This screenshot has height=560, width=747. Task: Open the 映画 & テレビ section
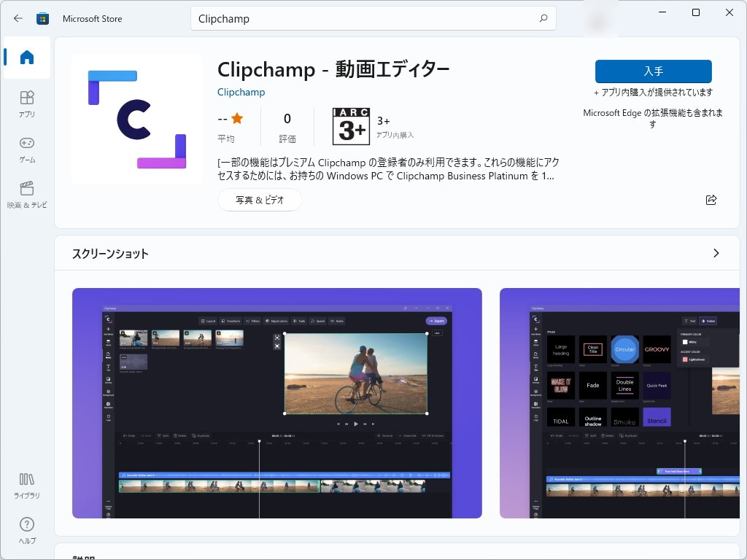point(26,193)
